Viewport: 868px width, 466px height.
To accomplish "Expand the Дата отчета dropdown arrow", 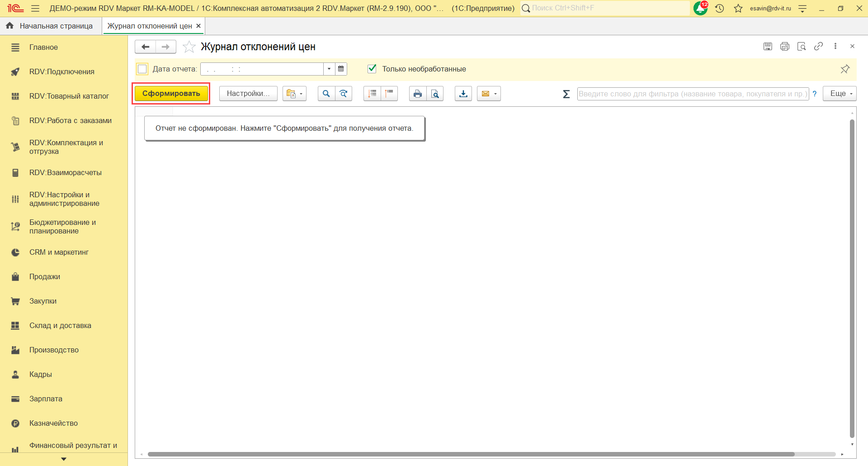I will [329, 69].
